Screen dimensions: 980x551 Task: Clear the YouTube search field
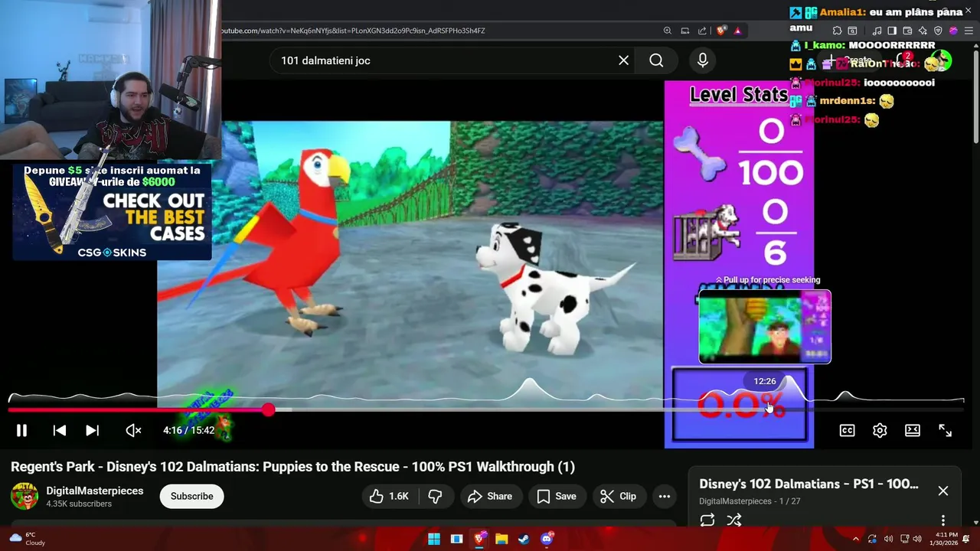[x=624, y=60]
